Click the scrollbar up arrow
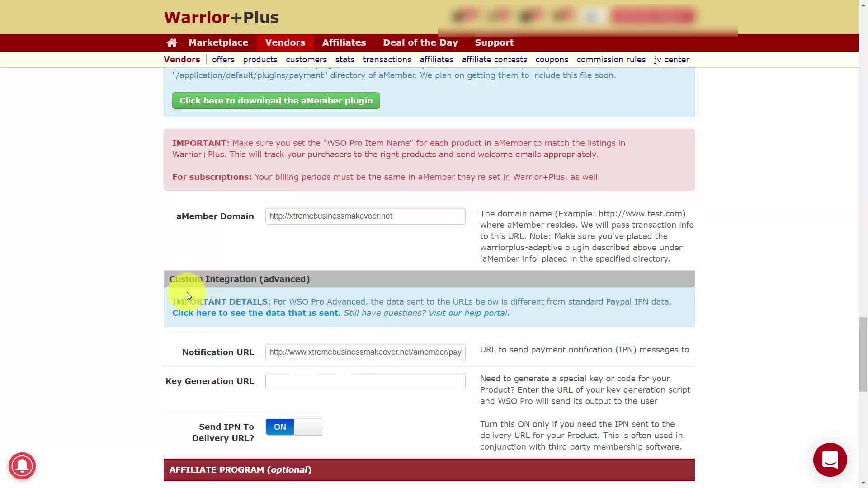This screenshot has width=868, height=488. pos(863,5)
